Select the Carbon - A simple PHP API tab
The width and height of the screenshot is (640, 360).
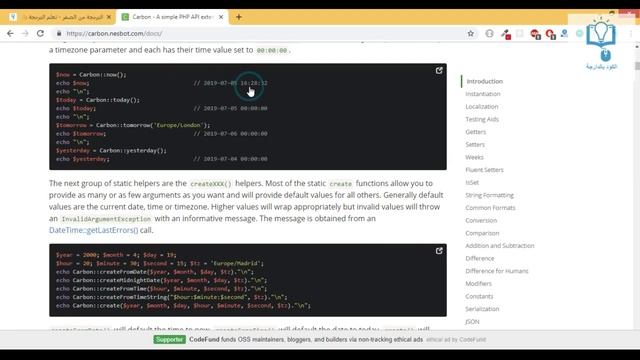click(172, 17)
